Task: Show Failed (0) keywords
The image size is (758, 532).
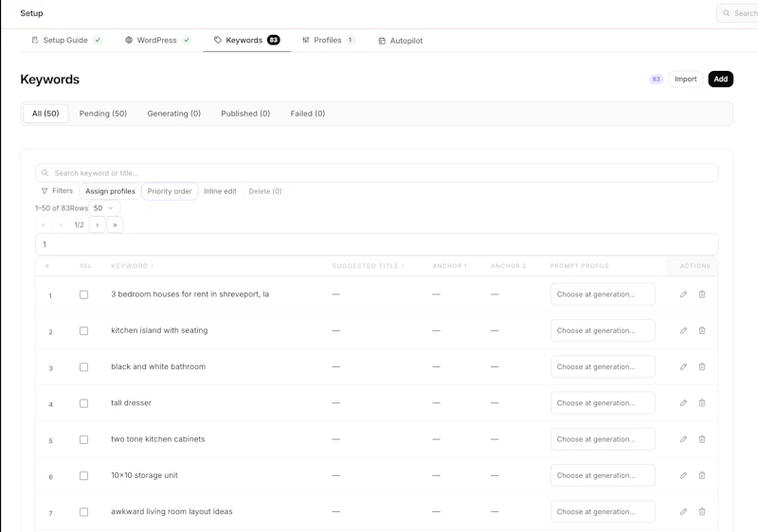Action: coord(307,114)
